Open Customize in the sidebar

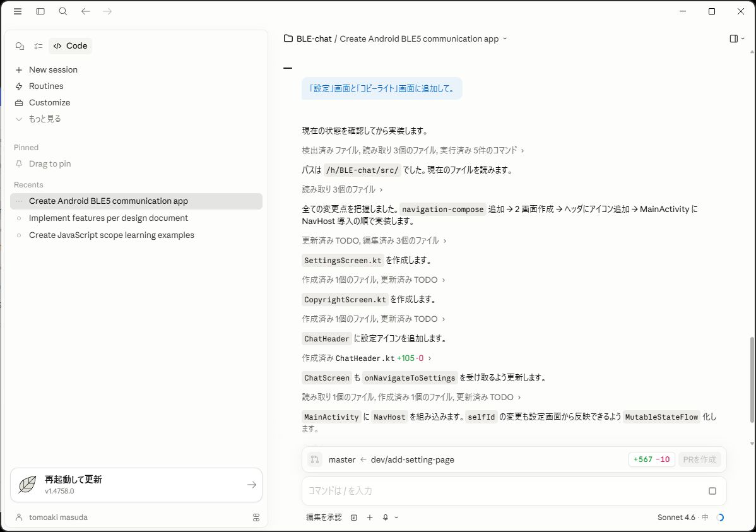click(x=49, y=103)
